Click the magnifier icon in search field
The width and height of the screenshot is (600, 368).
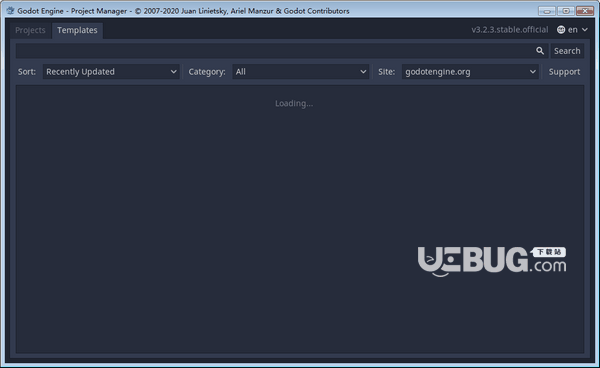tap(540, 51)
